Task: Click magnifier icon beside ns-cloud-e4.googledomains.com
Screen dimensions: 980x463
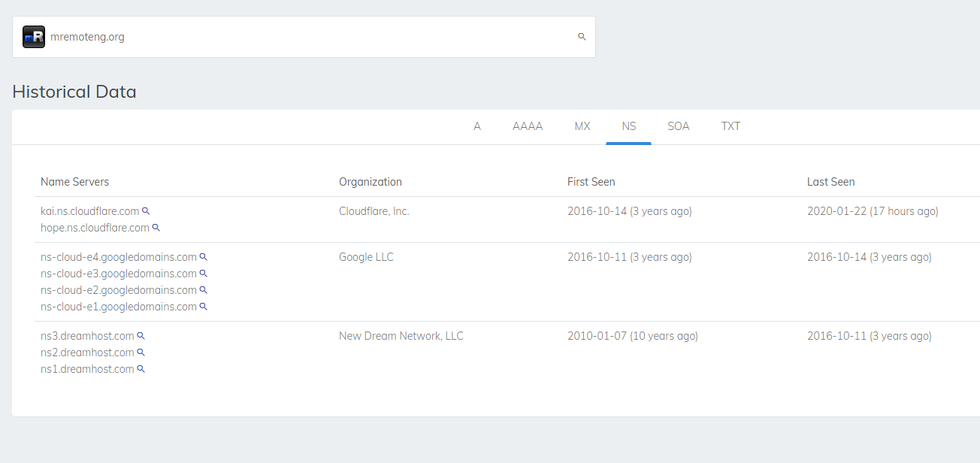Action: tap(203, 257)
